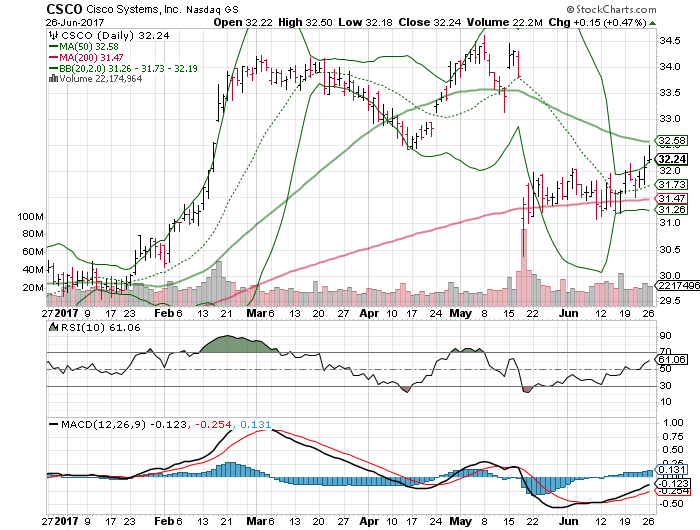Click the 31.73 price tag on the right axis
Screen dimensions: 700x530
[x=672, y=184]
